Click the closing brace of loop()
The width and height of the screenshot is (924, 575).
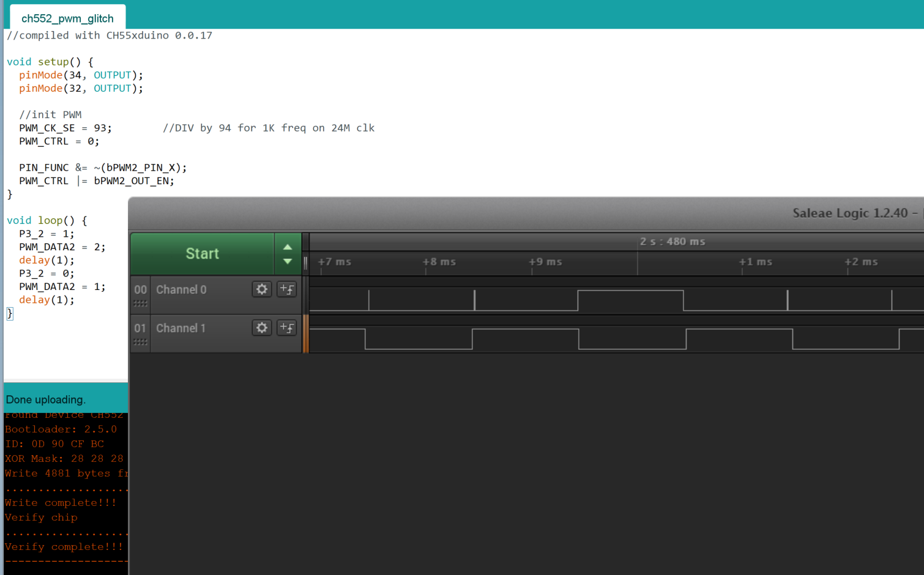[x=10, y=313]
